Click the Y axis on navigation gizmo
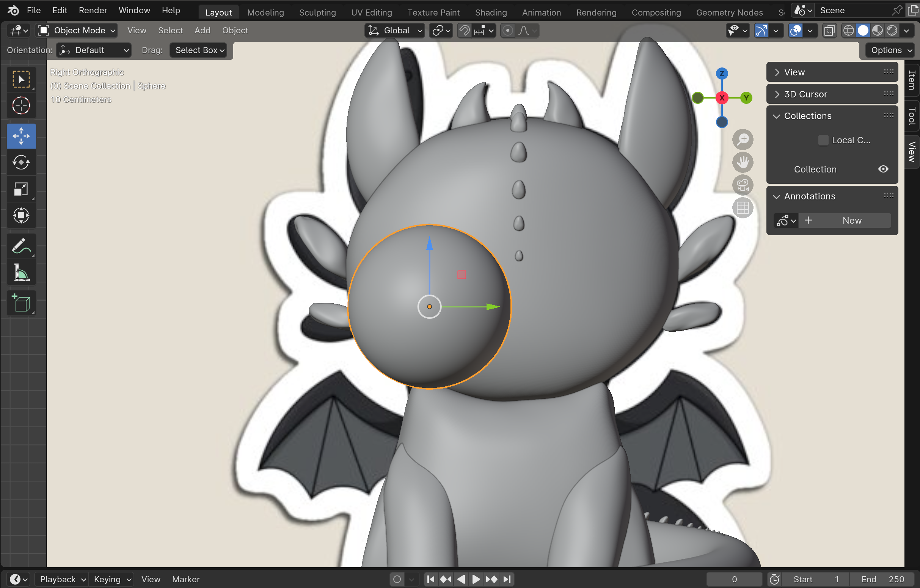Viewport: 920px width, 588px height. coord(746,98)
